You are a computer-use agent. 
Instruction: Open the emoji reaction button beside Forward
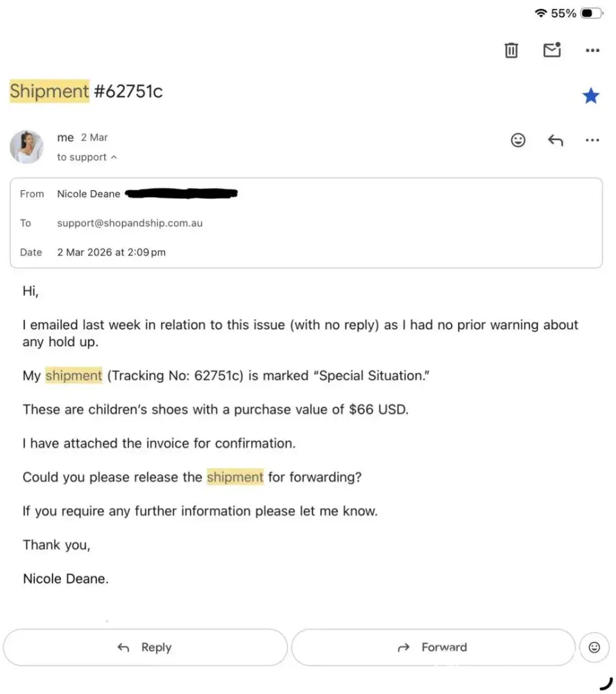pyautogui.click(x=594, y=647)
